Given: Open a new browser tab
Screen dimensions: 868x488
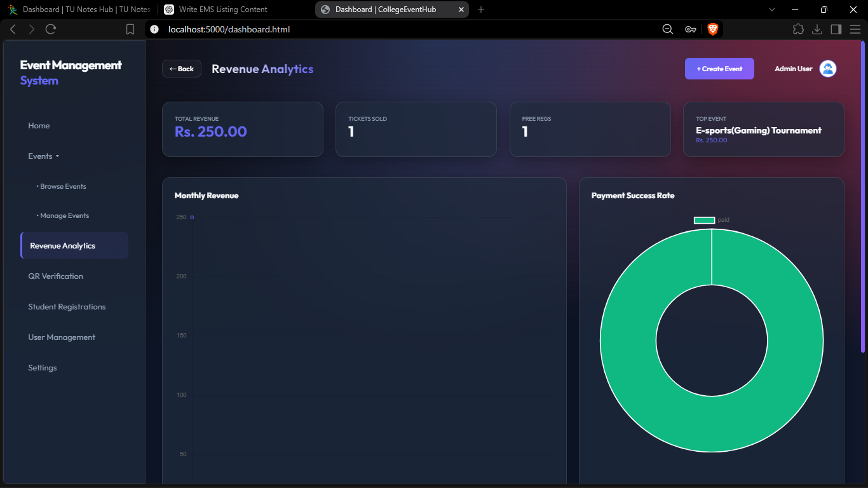Looking at the screenshot, I should click(x=481, y=10).
